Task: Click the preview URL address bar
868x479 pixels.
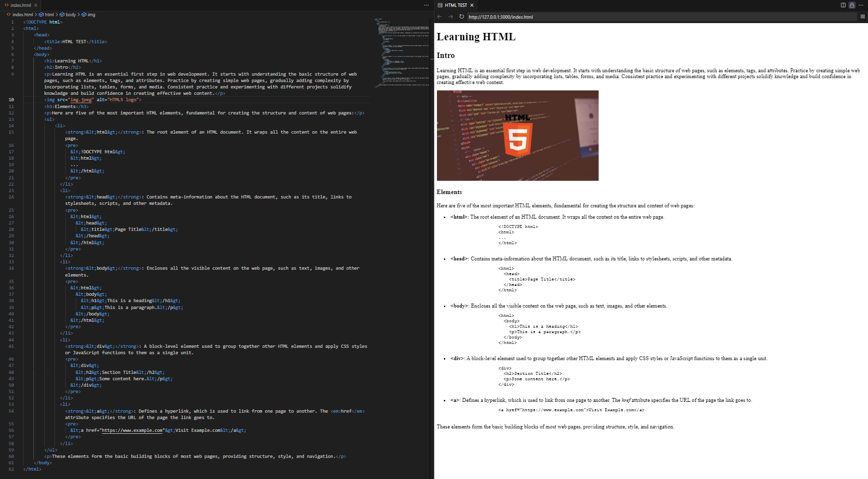Action: pos(662,17)
